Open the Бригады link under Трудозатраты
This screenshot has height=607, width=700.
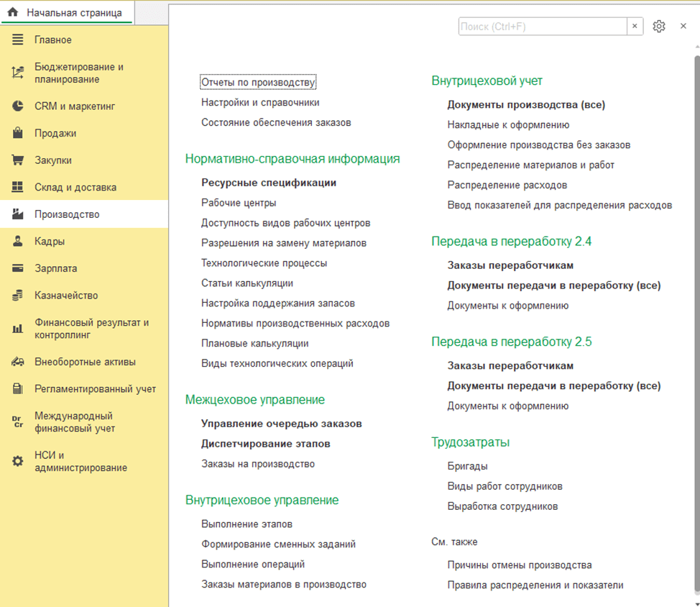tap(467, 466)
